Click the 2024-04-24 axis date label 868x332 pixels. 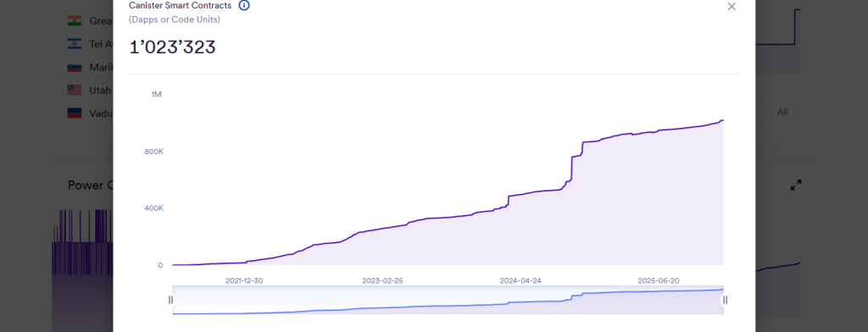[520, 280]
